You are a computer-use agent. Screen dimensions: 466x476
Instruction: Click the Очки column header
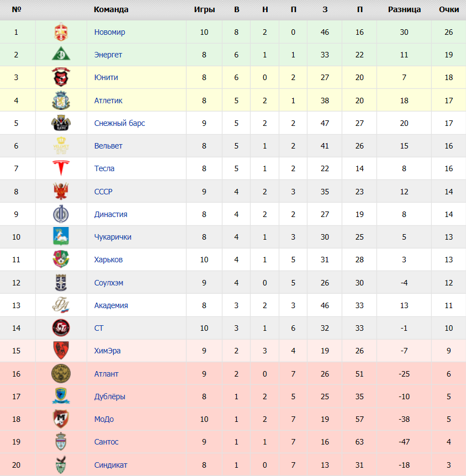pos(449,9)
